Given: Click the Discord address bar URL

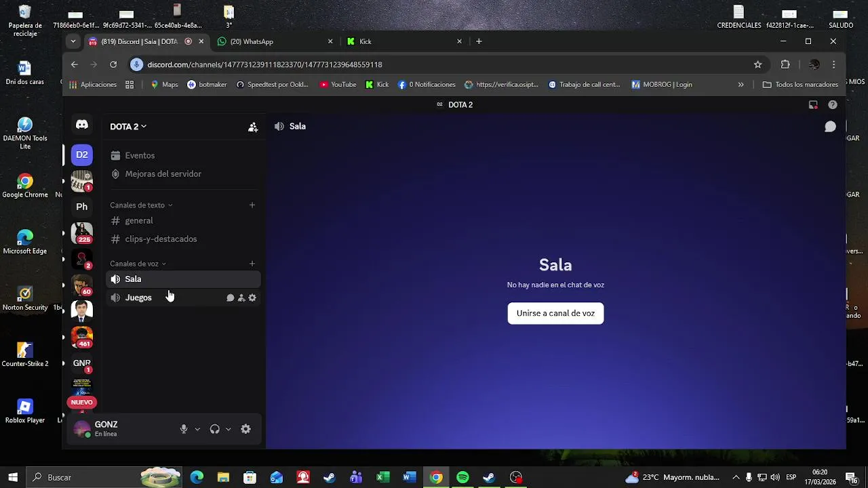Looking at the screenshot, I should [x=264, y=64].
